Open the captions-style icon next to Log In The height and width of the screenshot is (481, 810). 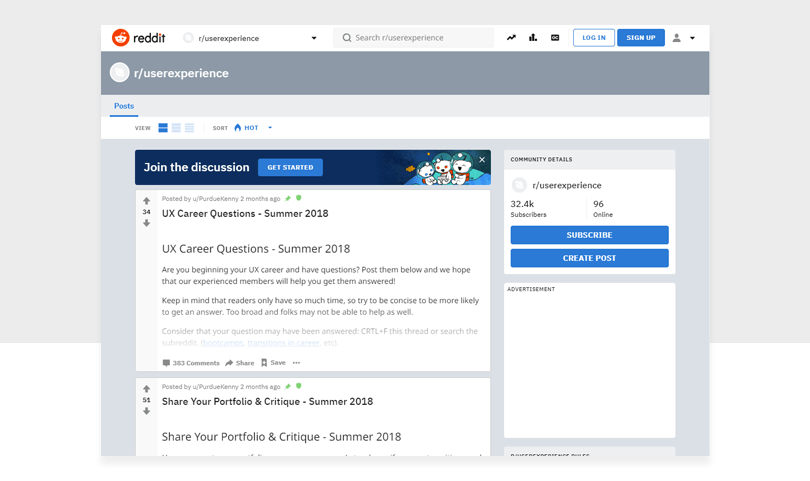coord(555,38)
